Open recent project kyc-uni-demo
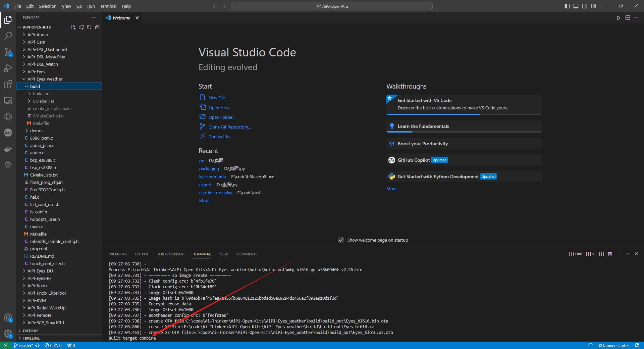Screen dimensions: 644x349 point(212,177)
